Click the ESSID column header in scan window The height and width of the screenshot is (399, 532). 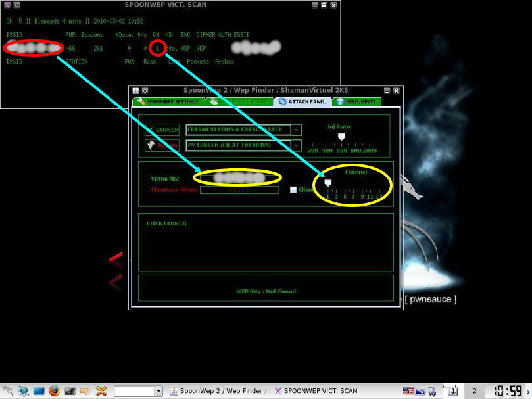click(x=241, y=35)
